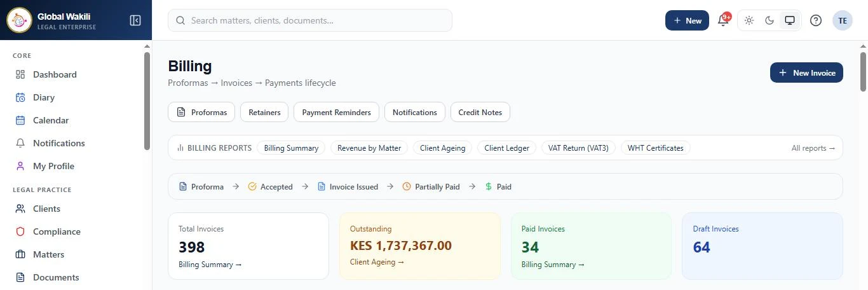The width and height of the screenshot is (868, 290).
Task: Click the My Profile person icon
Action: point(20,166)
